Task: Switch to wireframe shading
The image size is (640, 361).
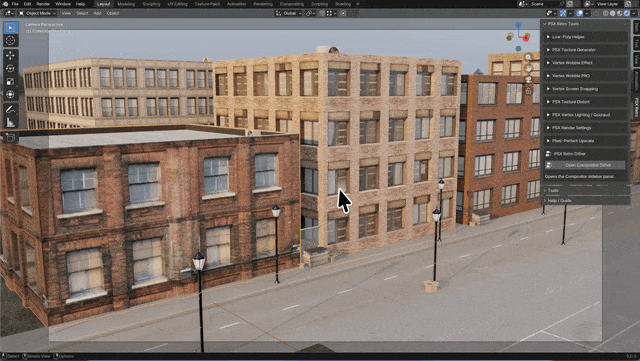Action: 606,13
